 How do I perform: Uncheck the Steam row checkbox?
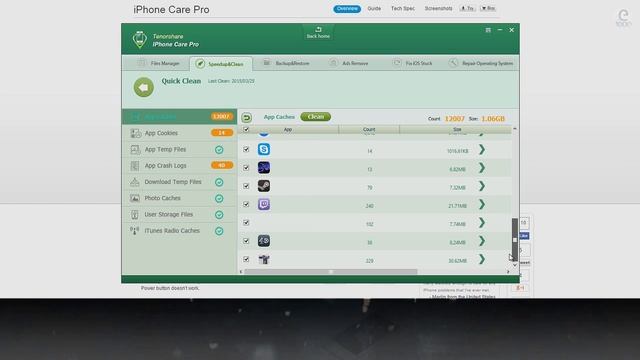click(x=246, y=186)
